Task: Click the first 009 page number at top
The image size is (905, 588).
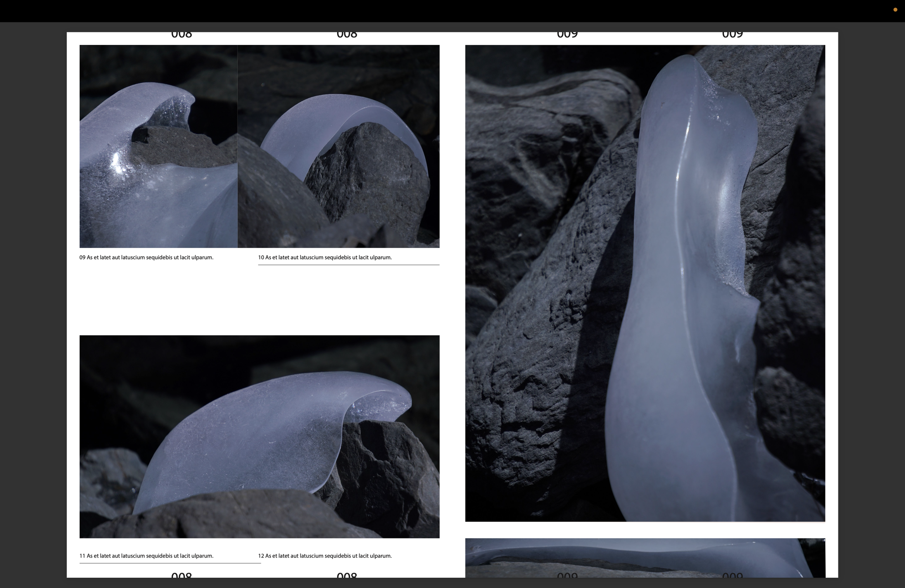Action: click(x=567, y=35)
